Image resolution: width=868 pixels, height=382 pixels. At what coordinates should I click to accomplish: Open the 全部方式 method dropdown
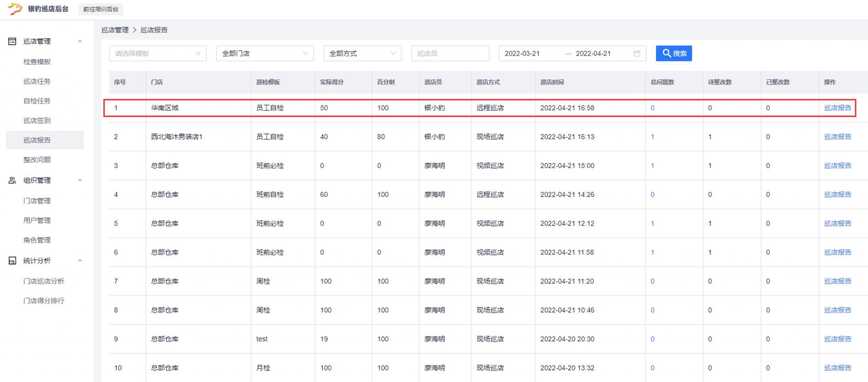(362, 54)
